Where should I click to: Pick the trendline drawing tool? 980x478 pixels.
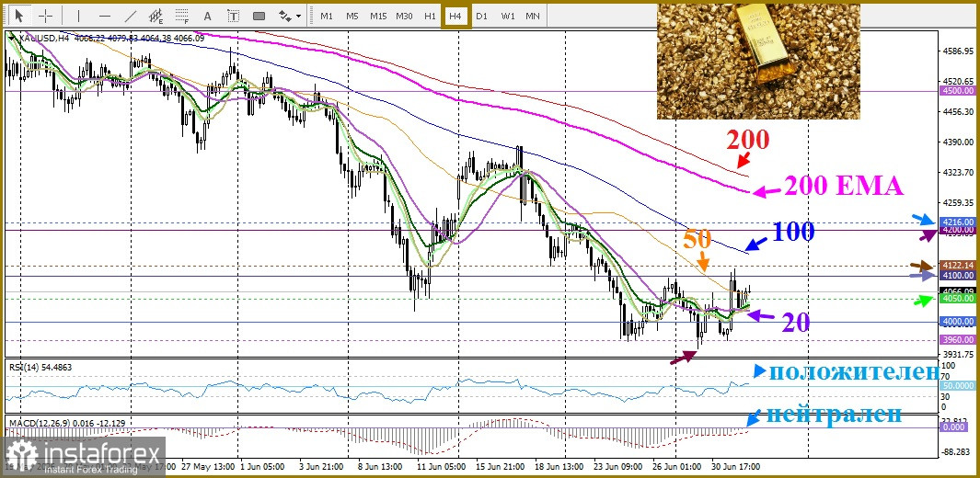pos(130,16)
